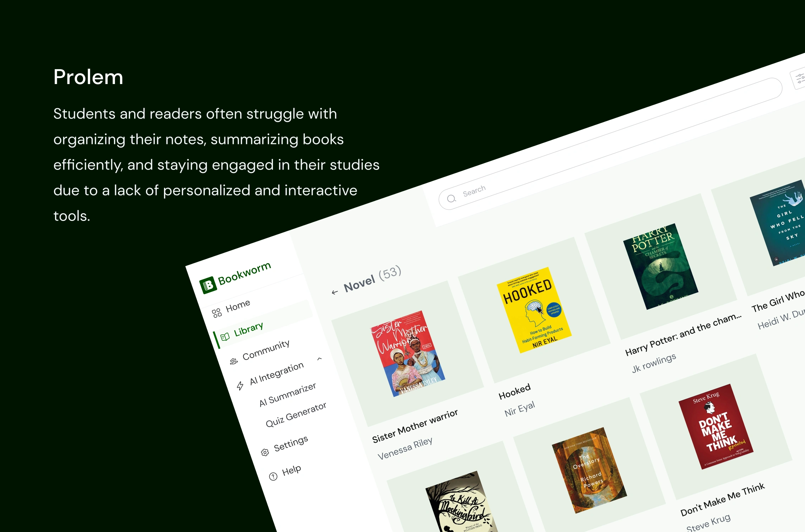Click the Home grid icon

tap(217, 313)
